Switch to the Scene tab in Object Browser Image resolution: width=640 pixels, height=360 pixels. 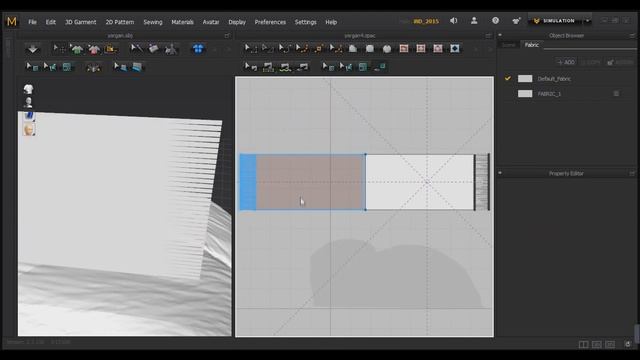(x=509, y=45)
